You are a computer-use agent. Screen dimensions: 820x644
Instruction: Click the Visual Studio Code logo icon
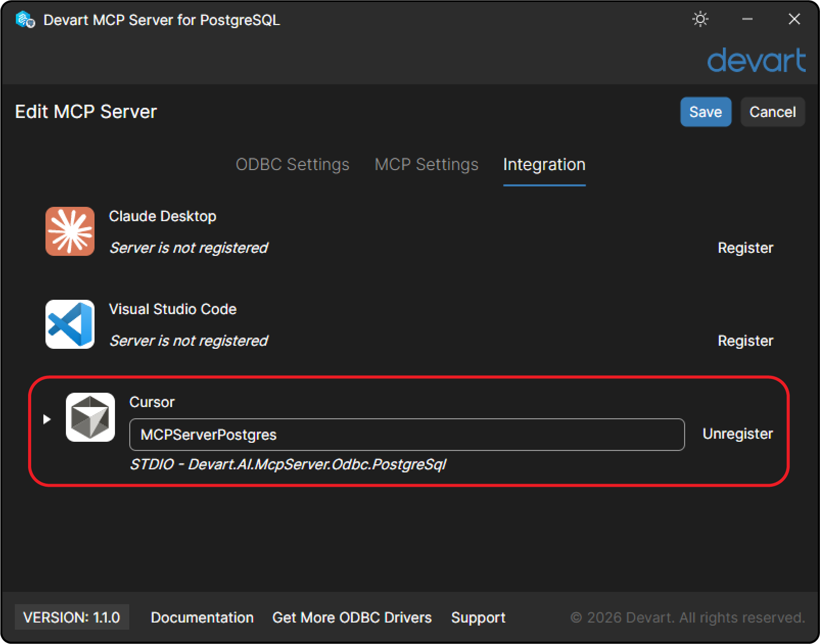click(x=70, y=324)
